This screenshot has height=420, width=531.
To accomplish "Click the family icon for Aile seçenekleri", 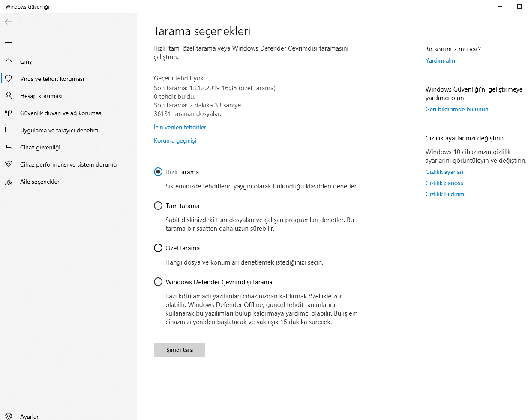I will pyautogui.click(x=9, y=182).
